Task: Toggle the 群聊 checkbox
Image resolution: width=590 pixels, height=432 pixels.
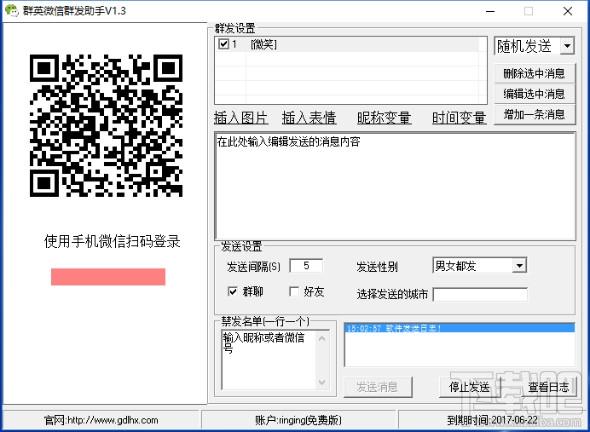Action: 233,291
